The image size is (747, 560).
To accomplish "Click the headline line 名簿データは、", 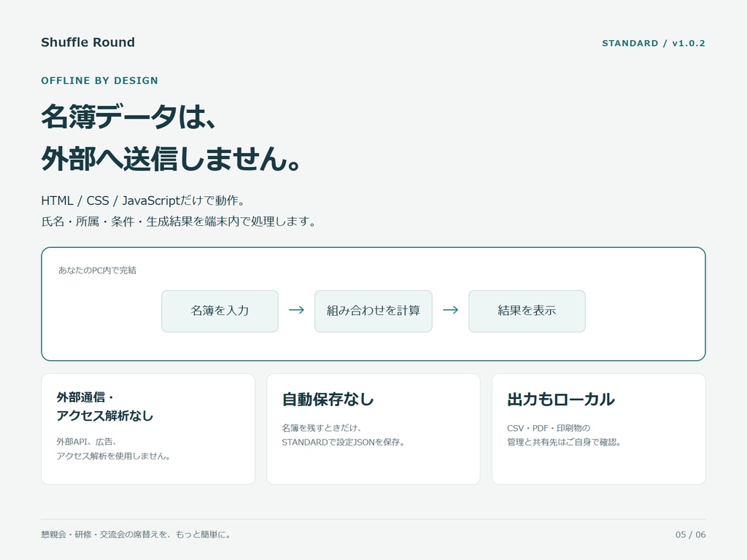I will 128,117.
